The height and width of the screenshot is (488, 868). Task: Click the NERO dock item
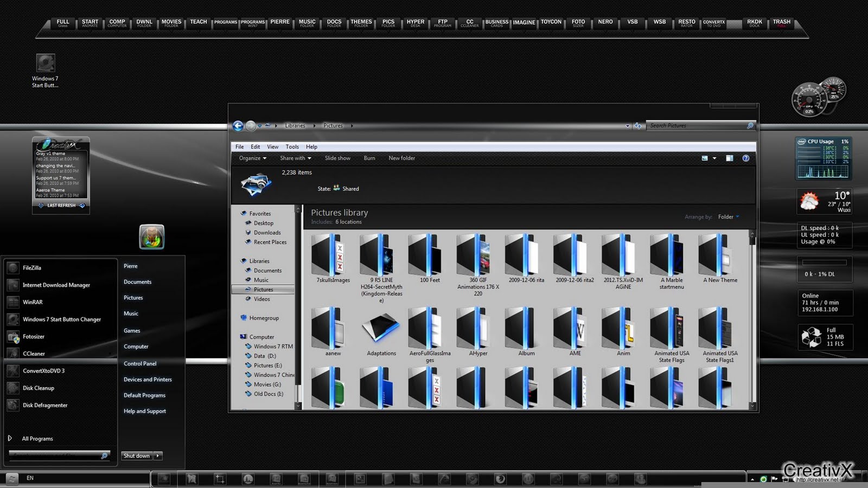605,22
